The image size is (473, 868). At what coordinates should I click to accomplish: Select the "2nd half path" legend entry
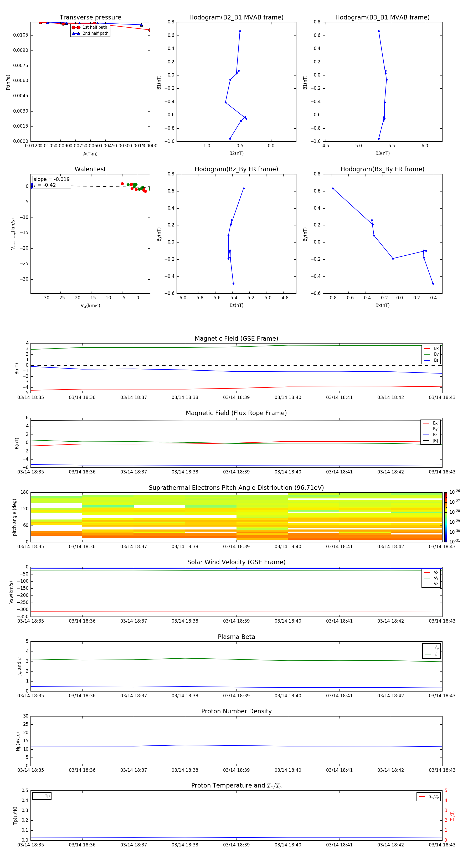(90, 33)
